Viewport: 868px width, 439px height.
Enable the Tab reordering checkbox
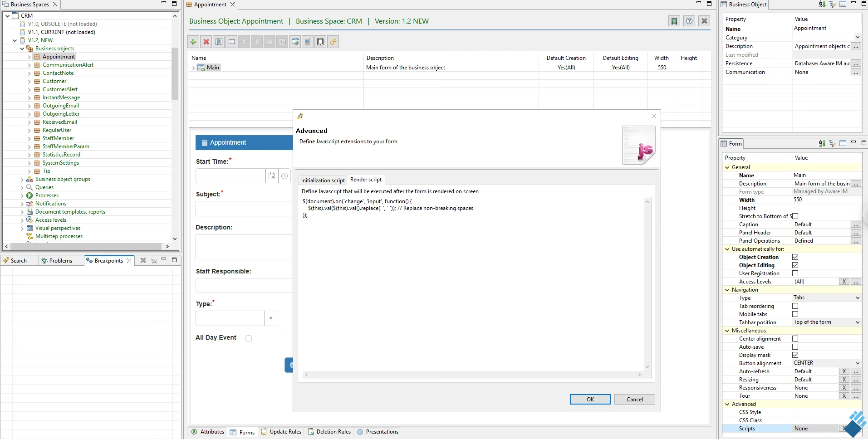tap(795, 306)
